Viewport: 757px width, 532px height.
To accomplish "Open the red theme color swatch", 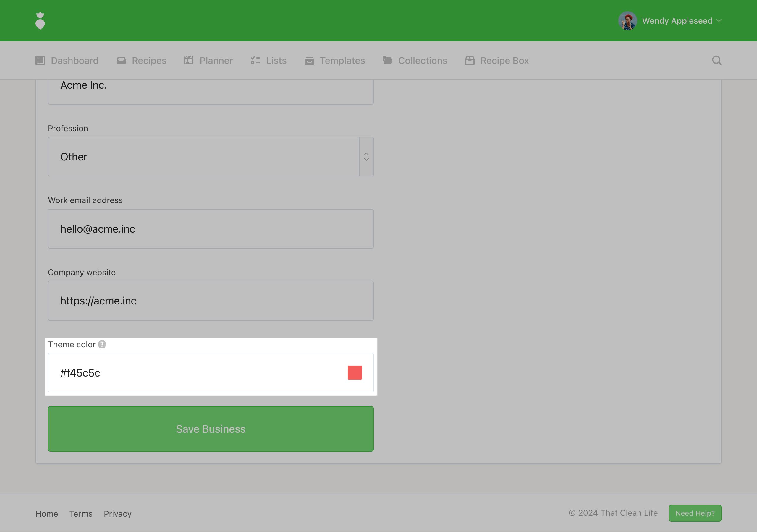I will [355, 373].
